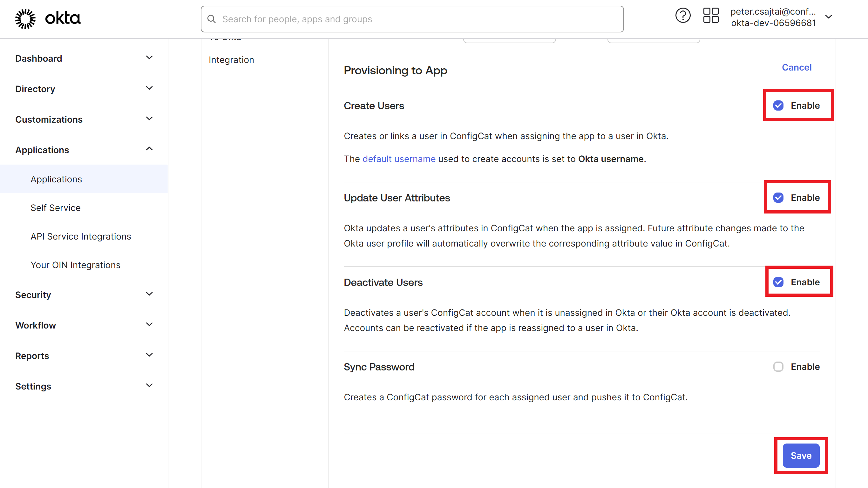Screen dimensions: 868x488
Task: Click the search magnifier icon
Action: click(212, 19)
